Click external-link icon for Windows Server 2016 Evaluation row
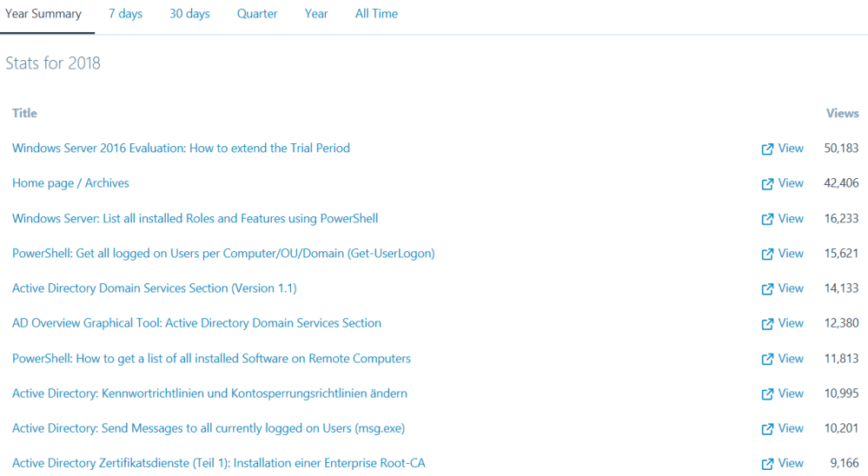868x476 pixels. 767,149
